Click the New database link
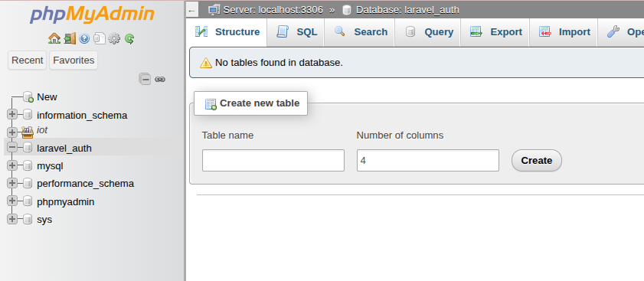 (47, 97)
